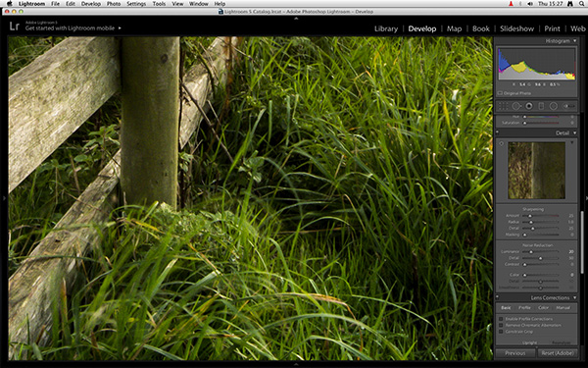Check Original Photo box under histogram
588x368 pixels.
pos(500,93)
